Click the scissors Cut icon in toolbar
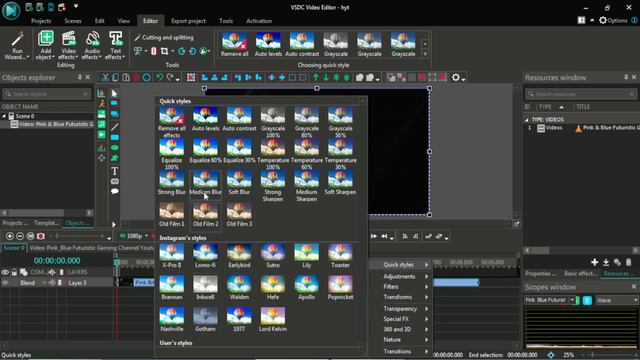The image size is (640, 360). 105,78
